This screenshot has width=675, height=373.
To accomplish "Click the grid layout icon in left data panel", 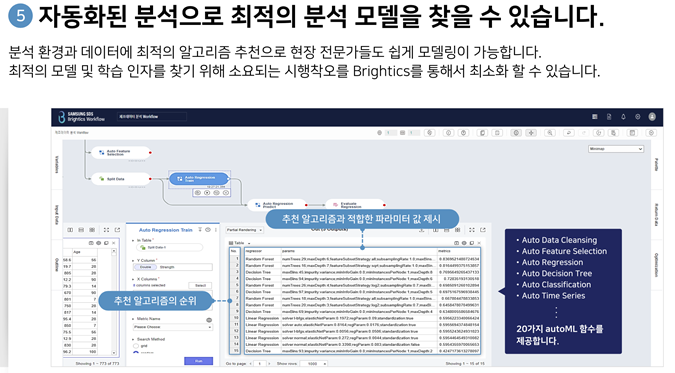I will [92, 230].
